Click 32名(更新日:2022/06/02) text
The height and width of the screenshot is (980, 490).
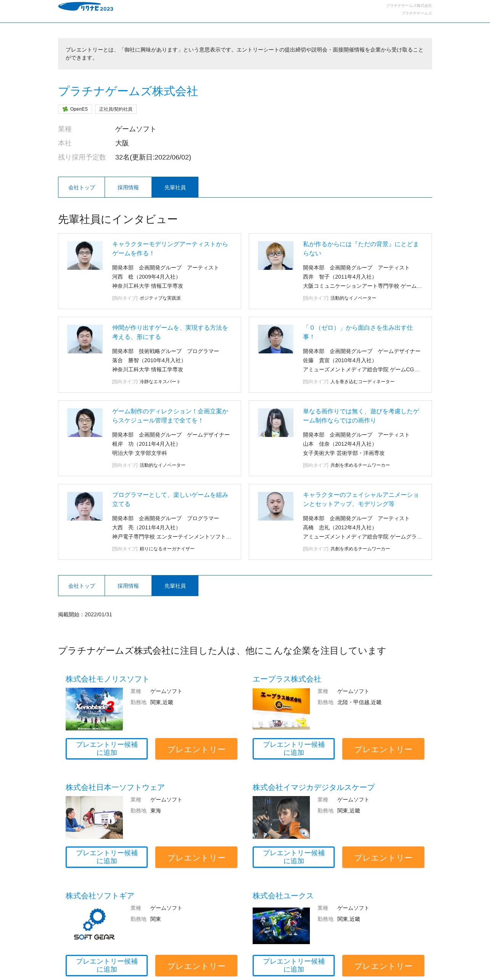pos(153,157)
